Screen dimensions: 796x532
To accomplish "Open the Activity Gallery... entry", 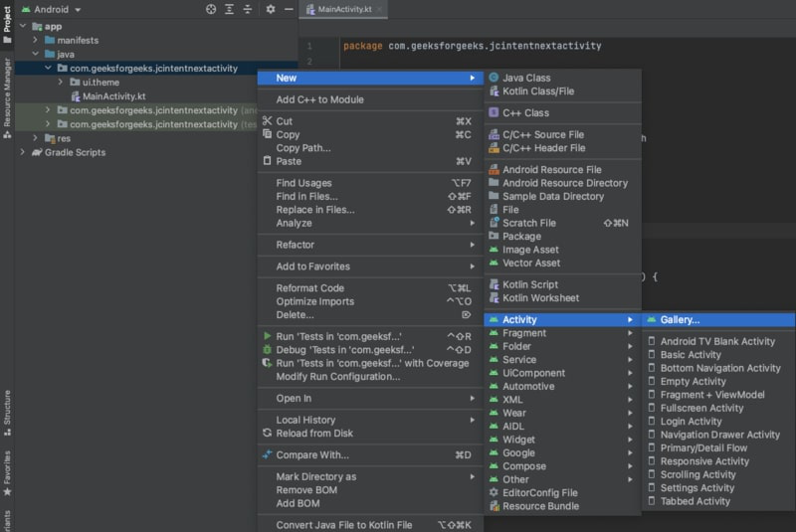I will (x=680, y=320).
